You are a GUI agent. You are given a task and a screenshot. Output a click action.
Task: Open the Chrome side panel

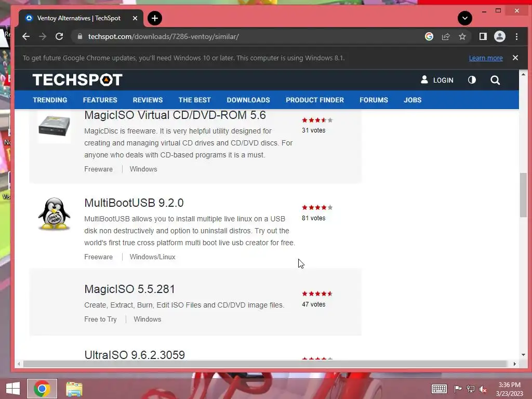tap(483, 37)
